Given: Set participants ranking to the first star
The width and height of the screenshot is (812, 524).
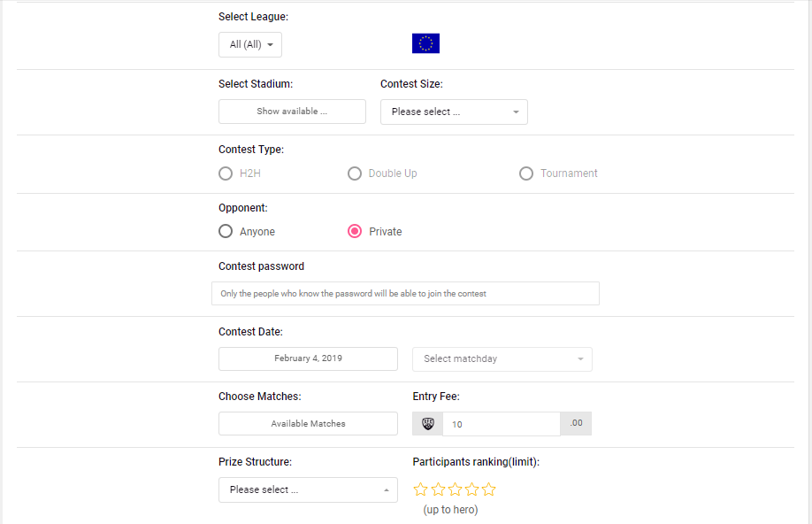Looking at the screenshot, I should pos(420,489).
